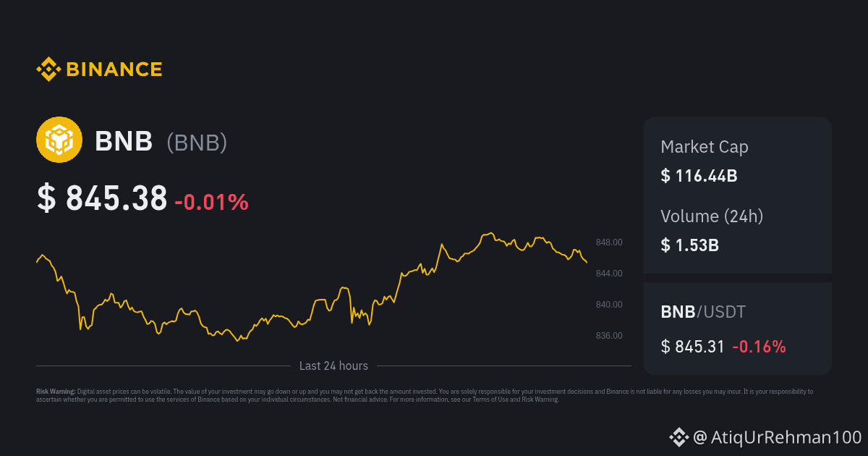Screen dimensions: 868x456
Task: Click the Risk Warning disclaimer text
Action: (425, 395)
